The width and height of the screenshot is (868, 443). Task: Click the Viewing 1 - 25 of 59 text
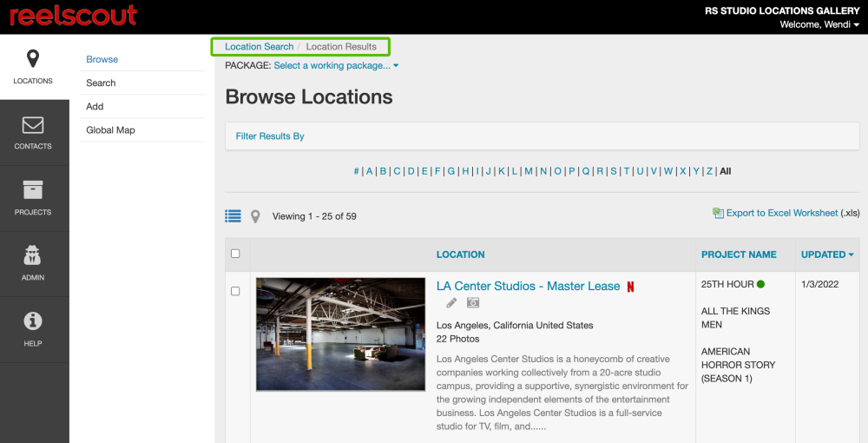coord(314,216)
